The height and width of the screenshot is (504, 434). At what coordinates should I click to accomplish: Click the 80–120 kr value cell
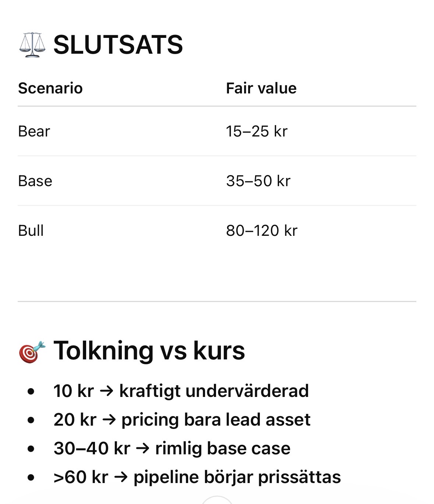[x=261, y=231]
